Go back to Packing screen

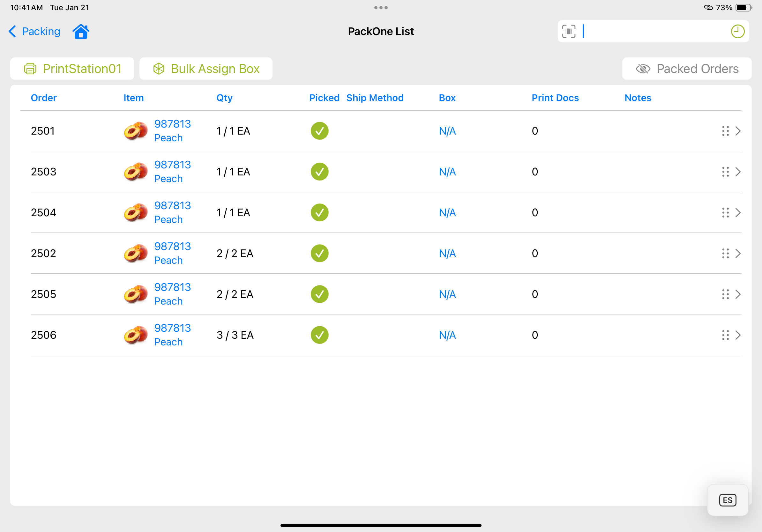(34, 32)
